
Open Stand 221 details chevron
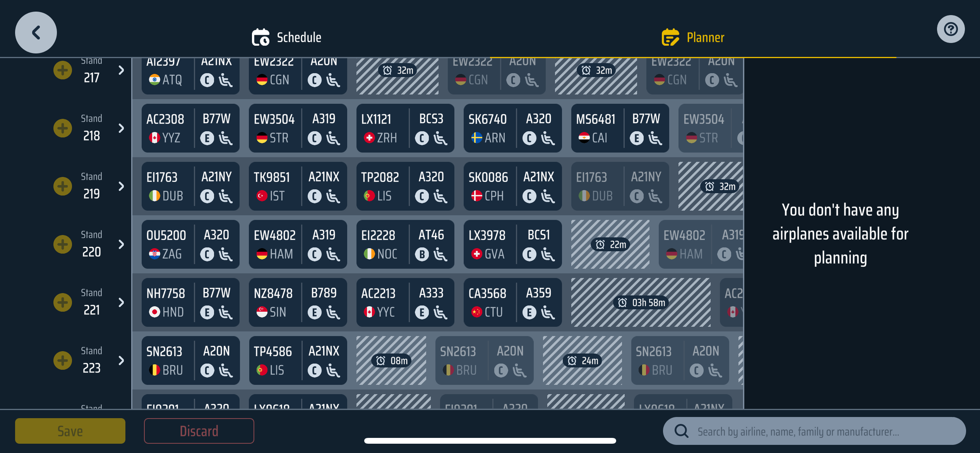(x=121, y=302)
